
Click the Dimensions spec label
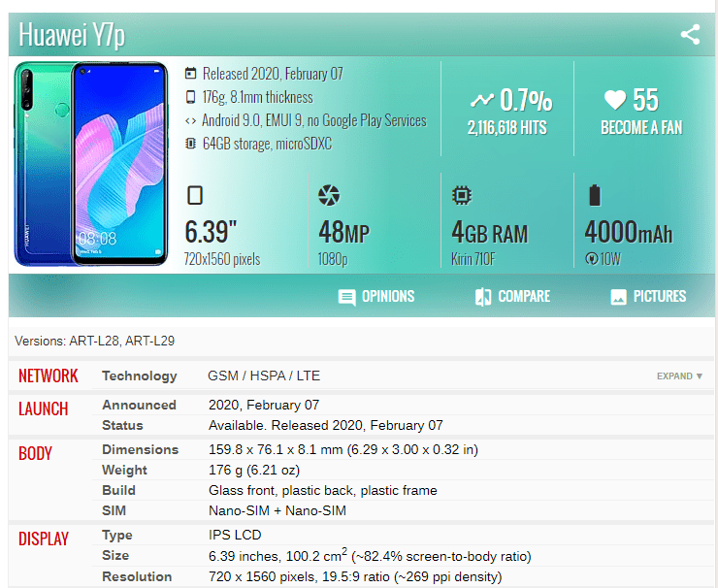tap(140, 449)
